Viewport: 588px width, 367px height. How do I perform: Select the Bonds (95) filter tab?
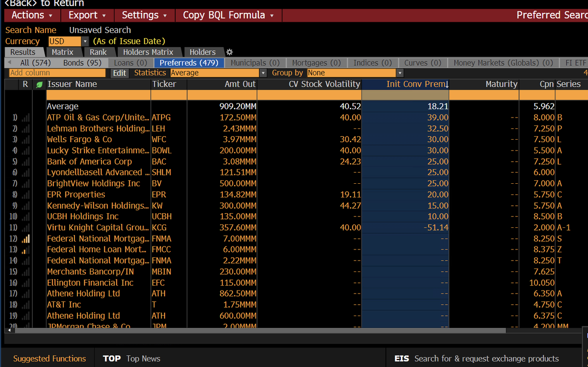pos(82,63)
